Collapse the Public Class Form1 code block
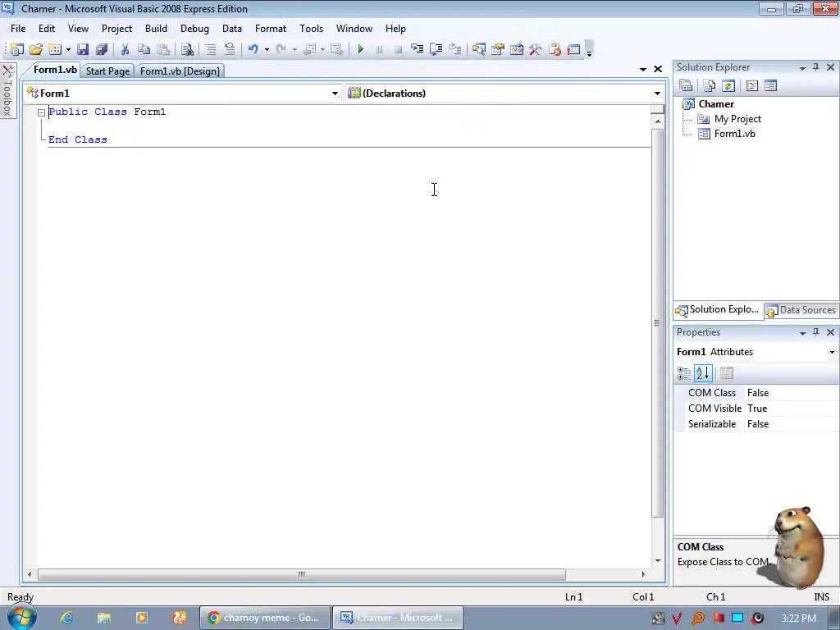The width and height of the screenshot is (840, 630). point(41,112)
